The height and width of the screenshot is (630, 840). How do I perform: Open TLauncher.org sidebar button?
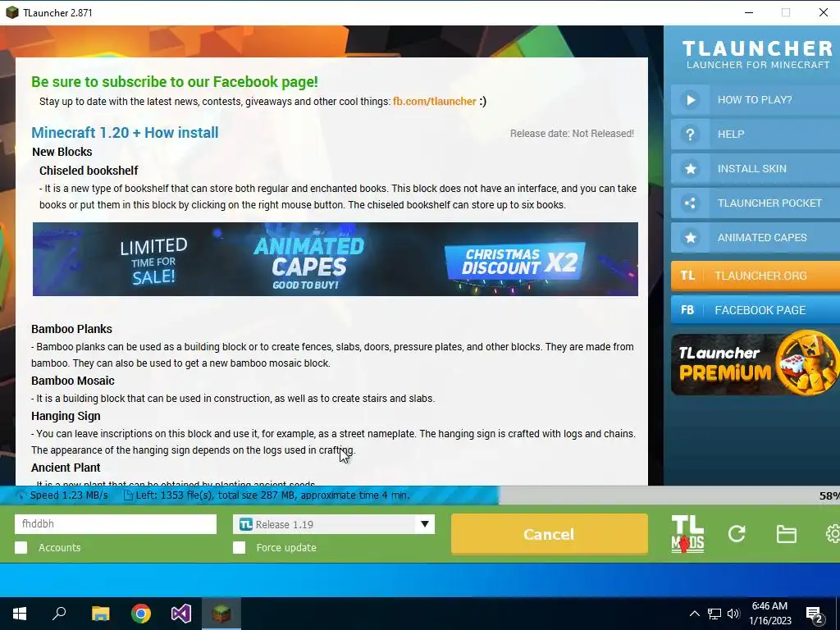756,276
